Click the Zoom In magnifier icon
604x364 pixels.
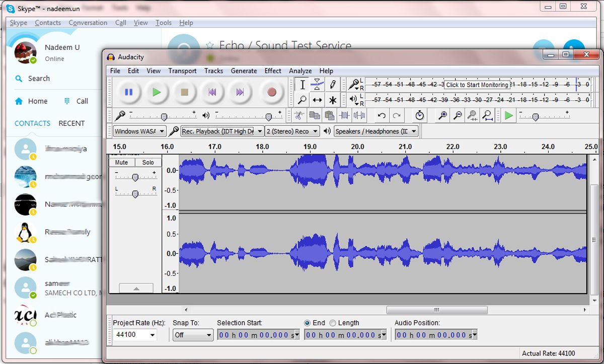pyautogui.click(x=442, y=116)
